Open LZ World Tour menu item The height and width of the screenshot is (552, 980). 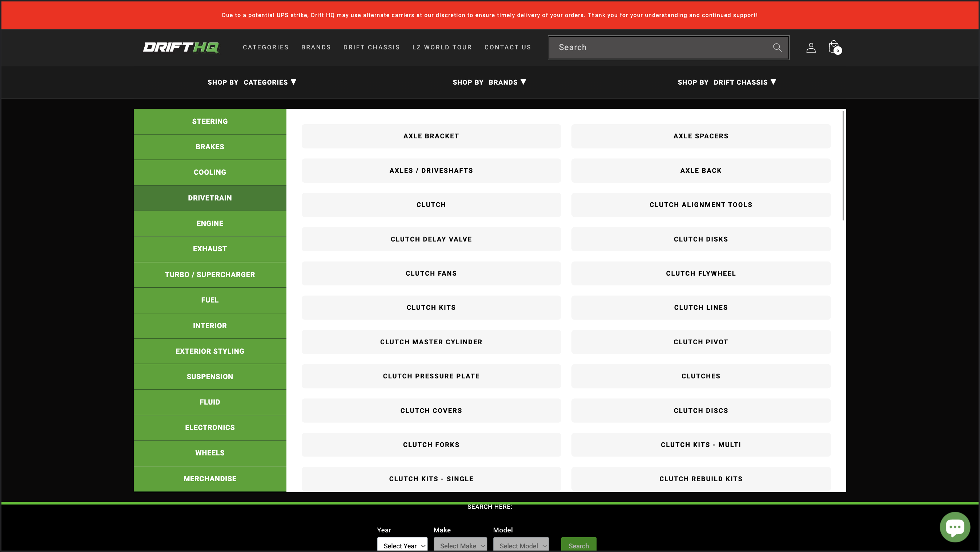442,47
